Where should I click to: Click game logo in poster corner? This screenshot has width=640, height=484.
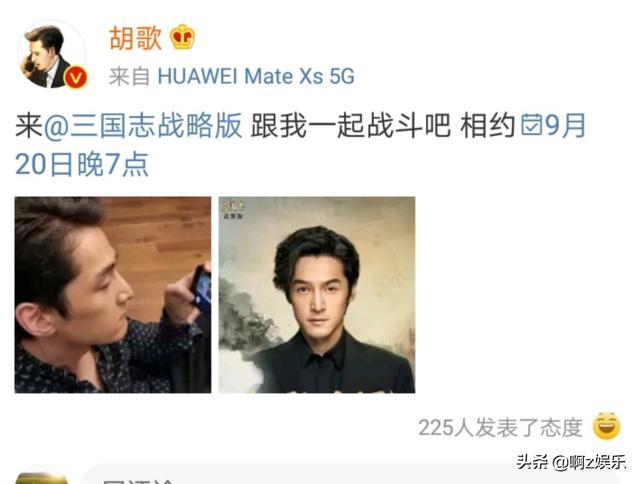click(x=233, y=209)
